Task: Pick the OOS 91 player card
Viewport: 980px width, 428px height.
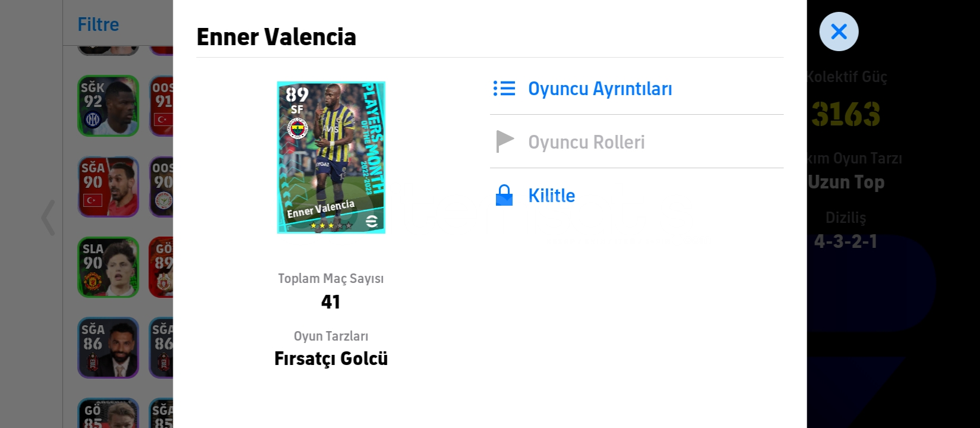Action: (162, 106)
